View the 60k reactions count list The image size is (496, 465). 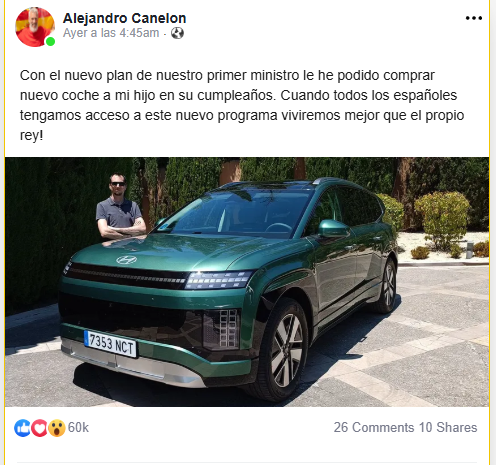pyautogui.click(x=78, y=428)
